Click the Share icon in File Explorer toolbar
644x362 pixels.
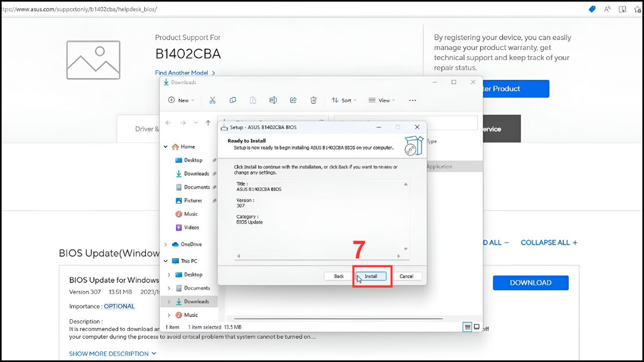pos(294,100)
